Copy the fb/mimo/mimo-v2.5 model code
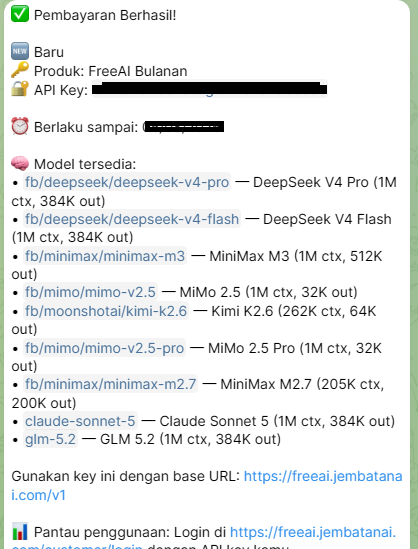 (x=90, y=292)
